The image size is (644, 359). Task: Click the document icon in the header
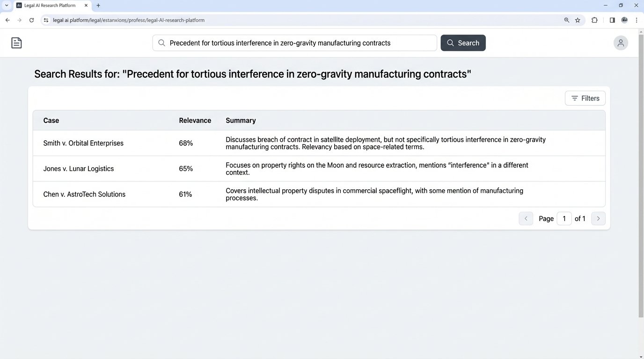click(x=16, y=43)
